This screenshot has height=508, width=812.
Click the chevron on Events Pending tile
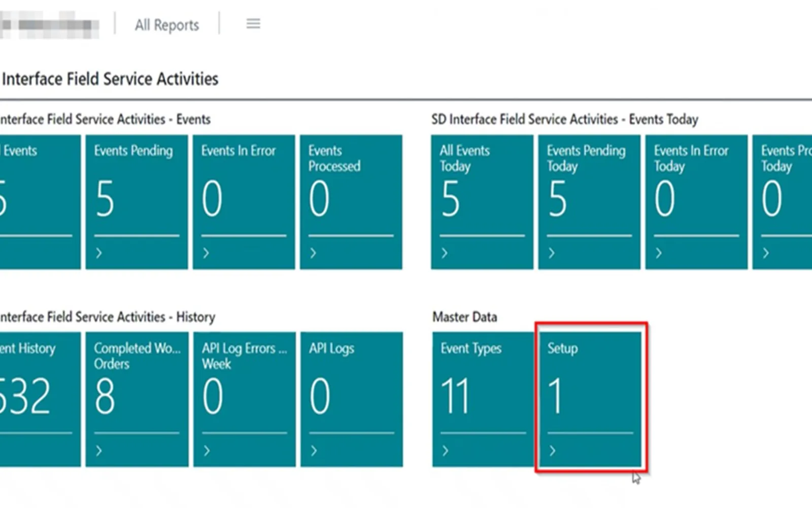tap(99, 253)
